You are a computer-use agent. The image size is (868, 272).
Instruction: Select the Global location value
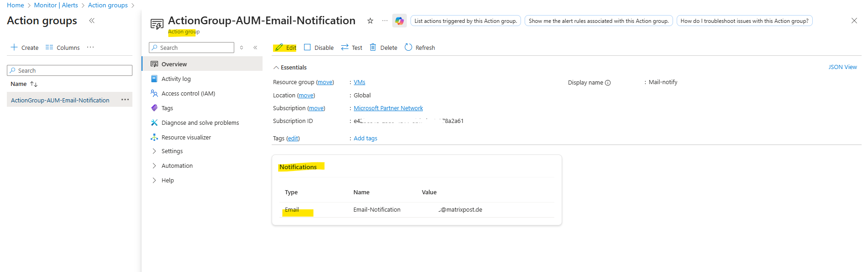pos(362,96)
